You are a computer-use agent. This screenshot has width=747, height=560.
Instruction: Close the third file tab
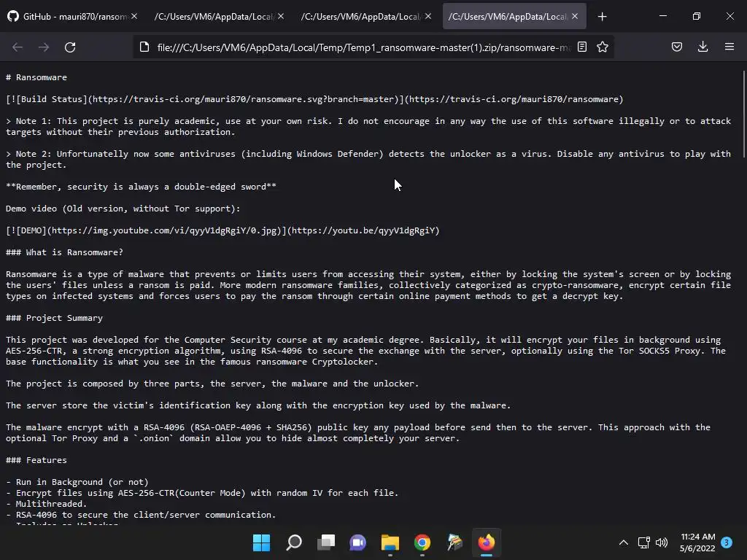(428, 16)
